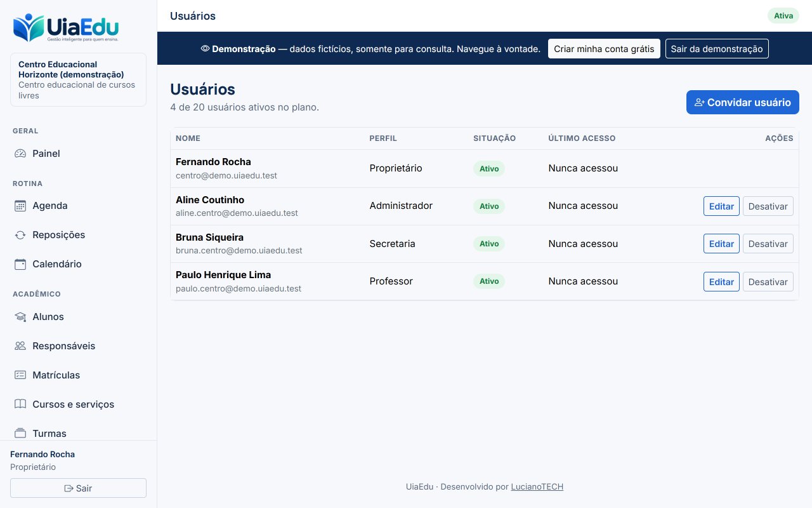Image resolution: width=812 pixels, height=508 pixels.
Task: Click the Alunos graduation cap icon
Action: pyautogui.click(x=20, y=317)
